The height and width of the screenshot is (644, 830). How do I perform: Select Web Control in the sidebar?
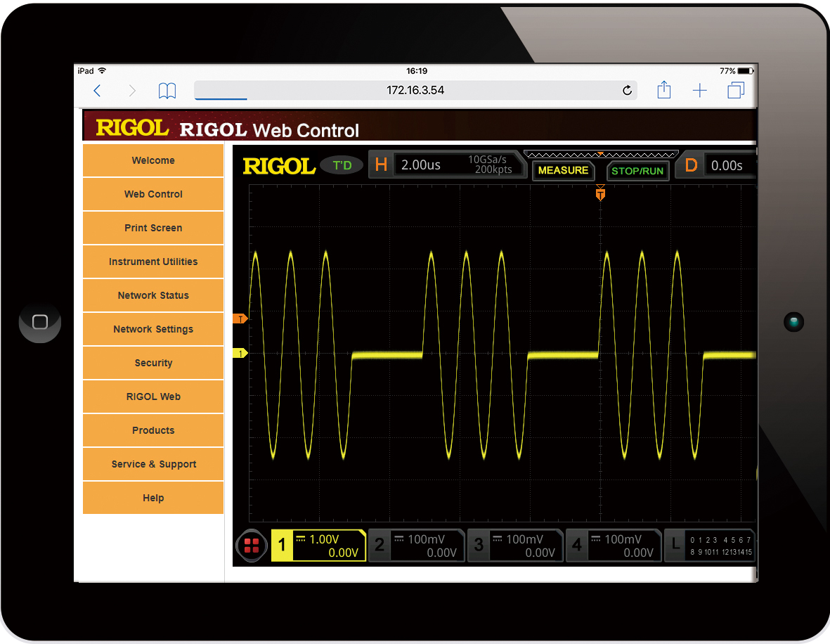coord(153,194)
